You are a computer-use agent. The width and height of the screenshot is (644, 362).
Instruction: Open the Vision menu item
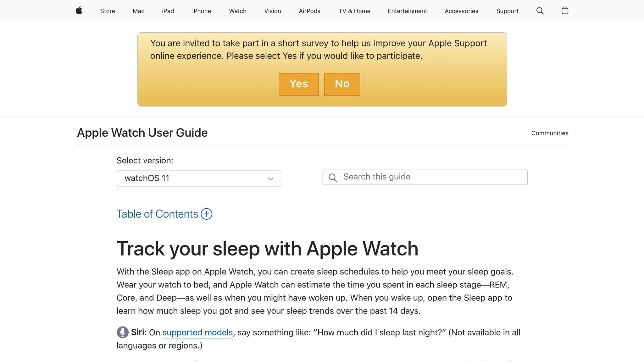[273, 11]
